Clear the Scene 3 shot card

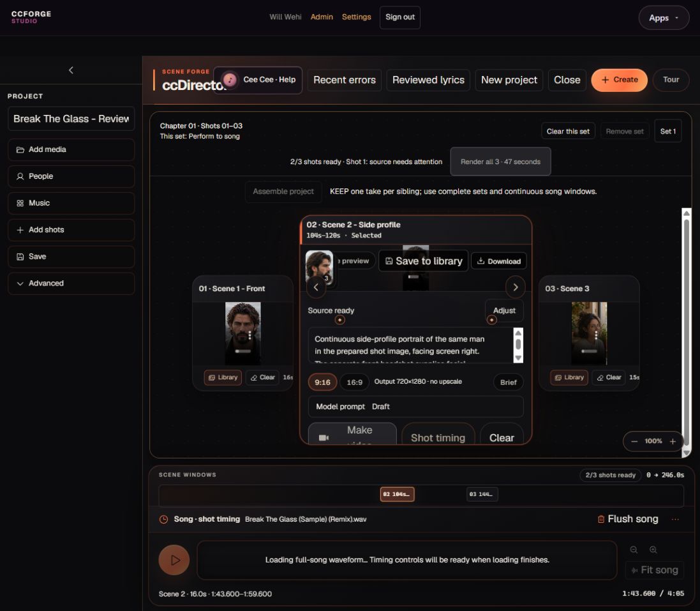609,377
